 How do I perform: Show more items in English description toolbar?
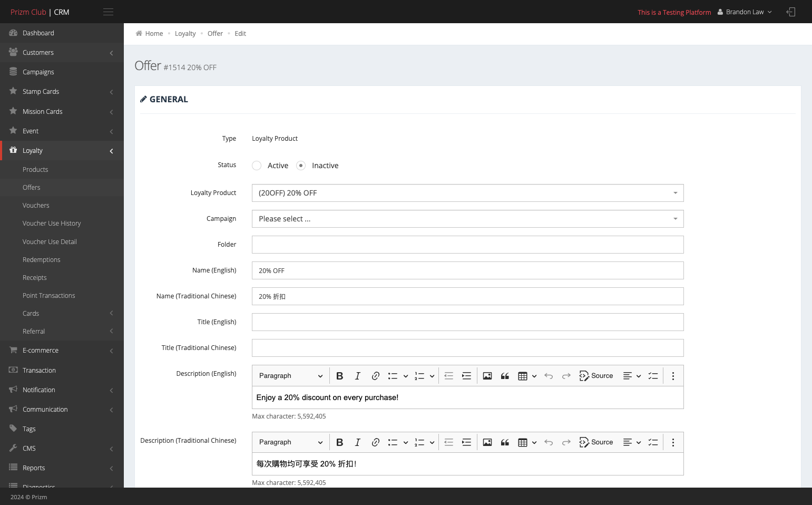(x=673, y=376)
